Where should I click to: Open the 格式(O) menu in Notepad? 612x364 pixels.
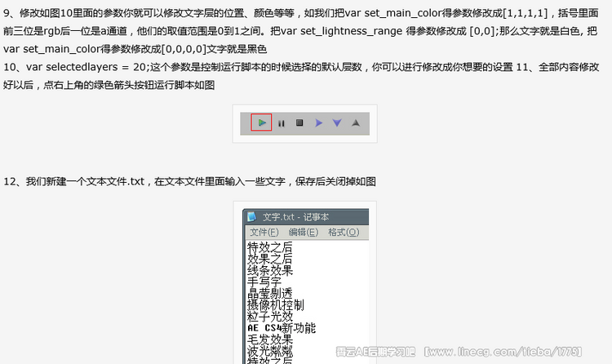(344, 233)
